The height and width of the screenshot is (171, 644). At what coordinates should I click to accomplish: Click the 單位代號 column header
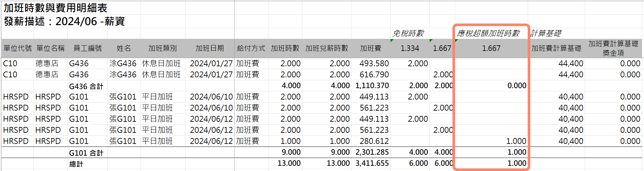pyautogui.click(x=18, y=48)
